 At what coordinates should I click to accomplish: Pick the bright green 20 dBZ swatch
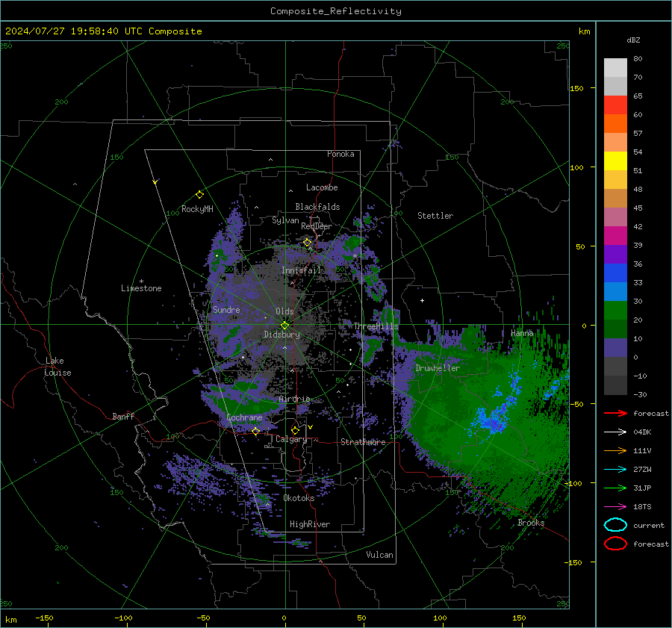(x=615, y=311)
